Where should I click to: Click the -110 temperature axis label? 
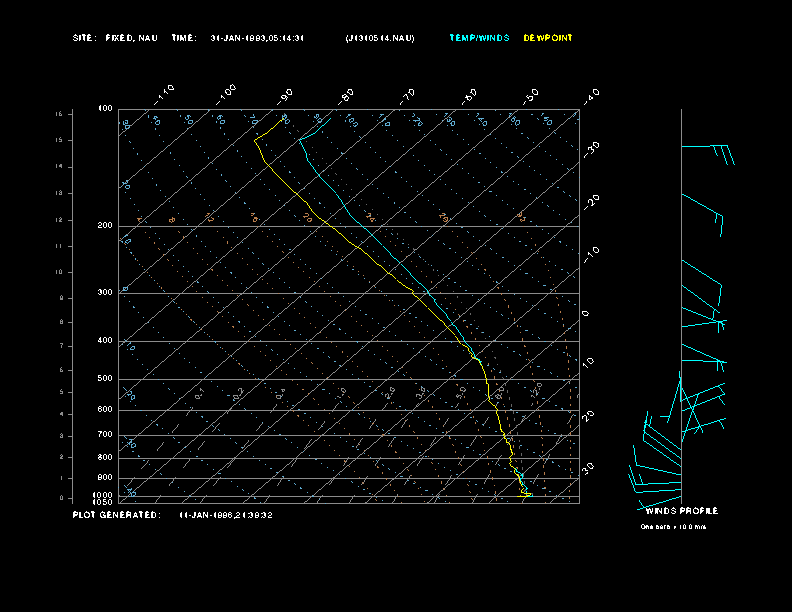[166, 92]
